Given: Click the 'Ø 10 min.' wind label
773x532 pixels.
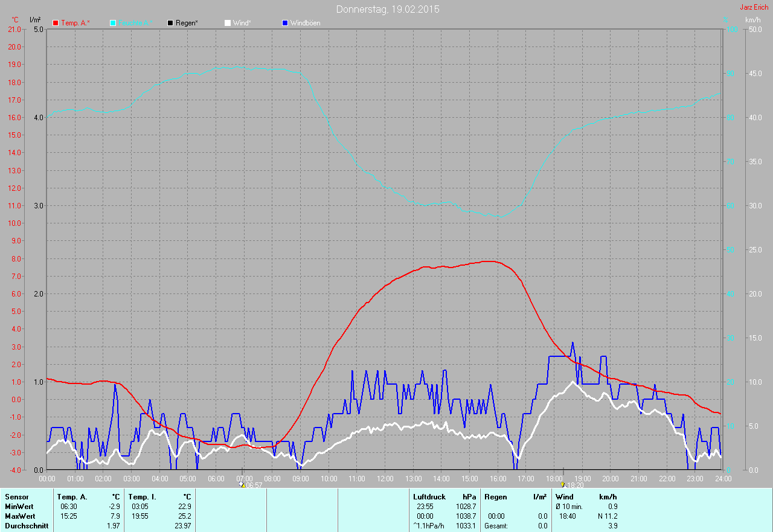Looking at the screenshot, I should coord(570,507).
